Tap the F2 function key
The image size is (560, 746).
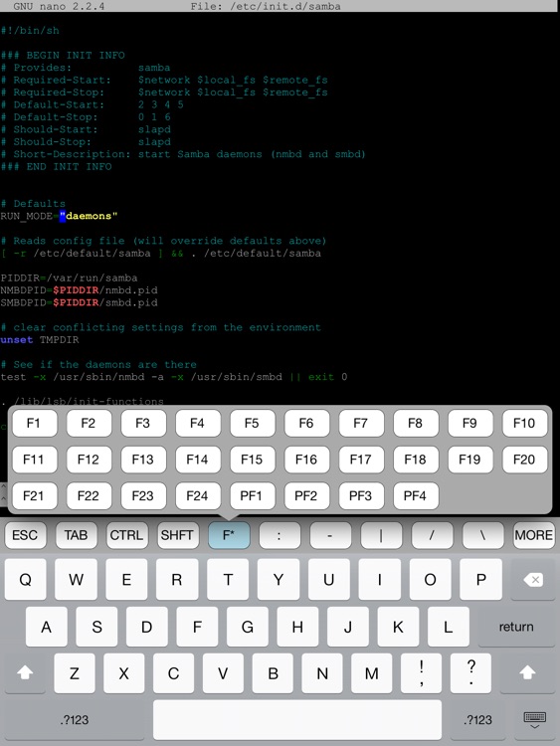pyautogui.click(x=89, y=423)
